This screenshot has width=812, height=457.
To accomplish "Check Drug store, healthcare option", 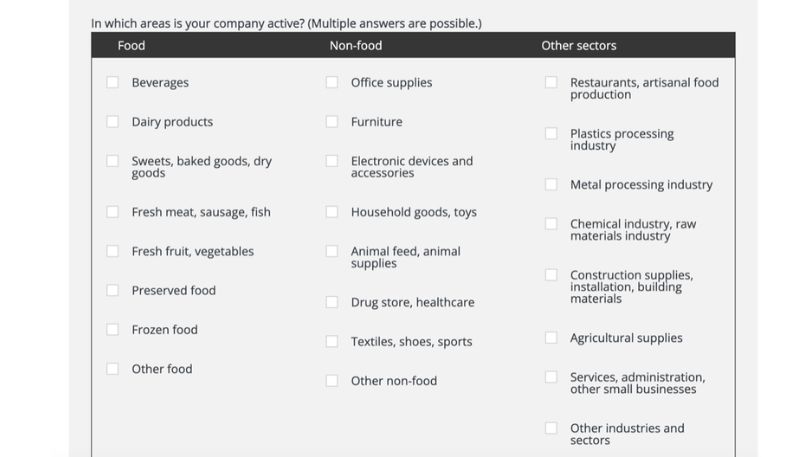I will point(332,301).
